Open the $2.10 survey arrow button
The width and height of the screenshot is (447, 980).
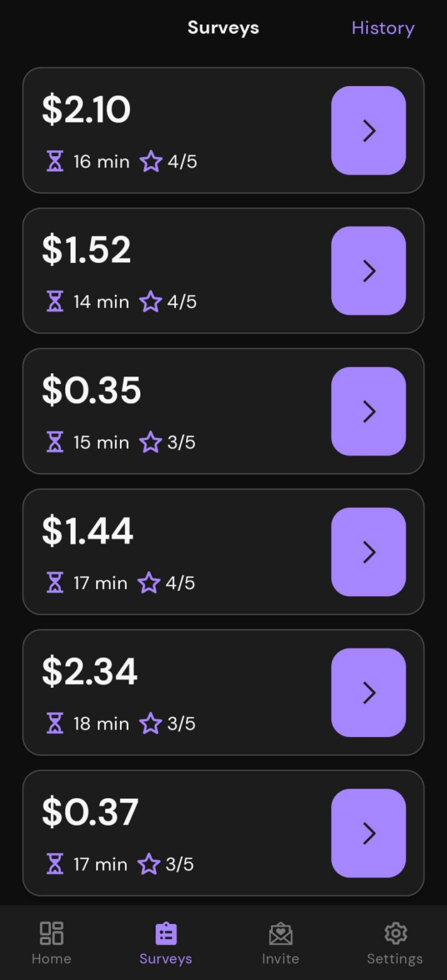click(369, 131)
